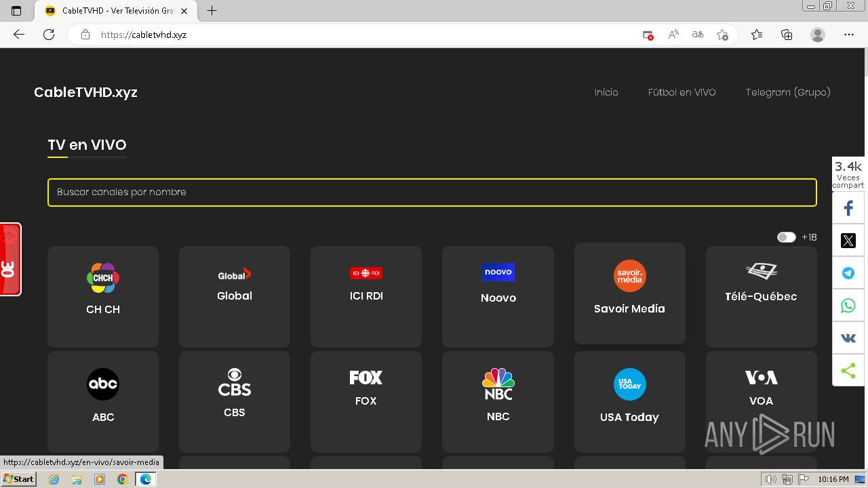Open the Noovo channel logo
The width and height of the screenshot is (868, 488).
tap(498, 272)
